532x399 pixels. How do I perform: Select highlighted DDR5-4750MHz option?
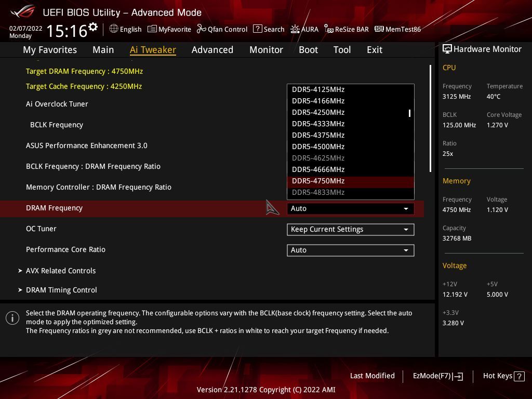[351, 181]
